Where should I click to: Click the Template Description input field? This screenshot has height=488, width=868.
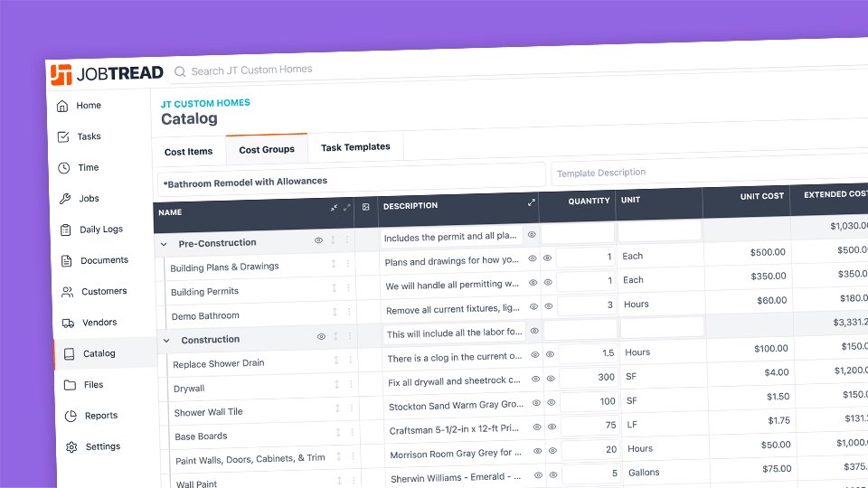coord(705,173)
